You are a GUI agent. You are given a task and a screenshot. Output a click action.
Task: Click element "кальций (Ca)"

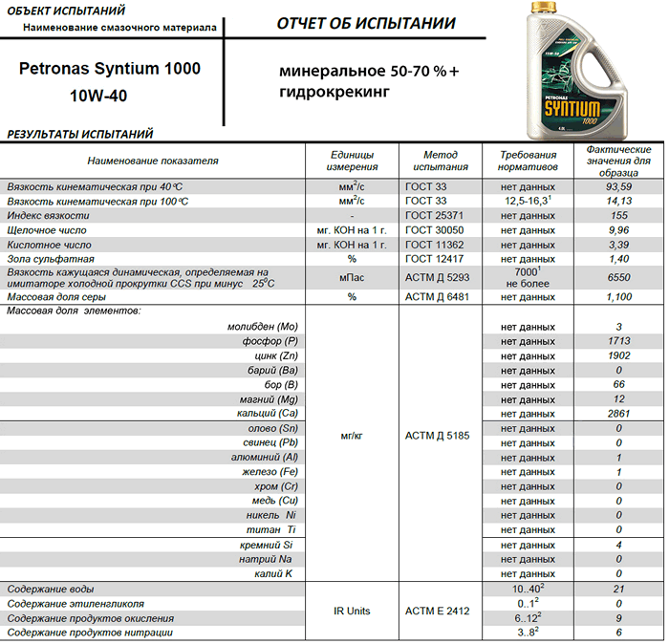267,414
